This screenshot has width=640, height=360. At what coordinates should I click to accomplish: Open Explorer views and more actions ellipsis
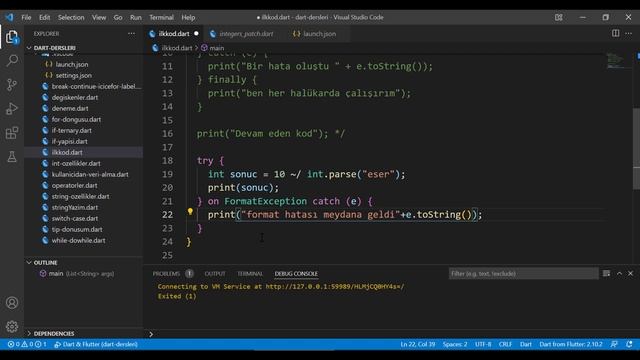(131, 34)
